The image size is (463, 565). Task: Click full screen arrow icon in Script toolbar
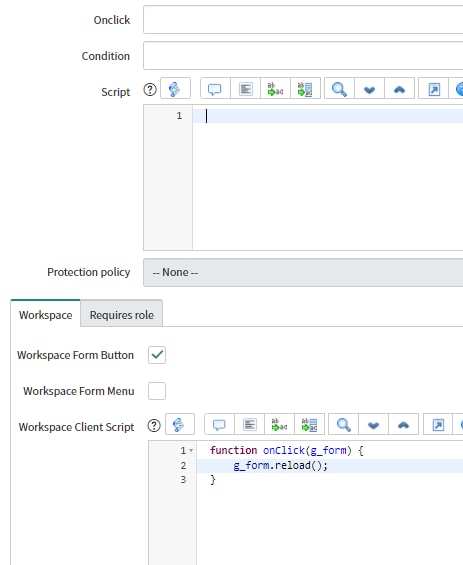pos(433,88)
